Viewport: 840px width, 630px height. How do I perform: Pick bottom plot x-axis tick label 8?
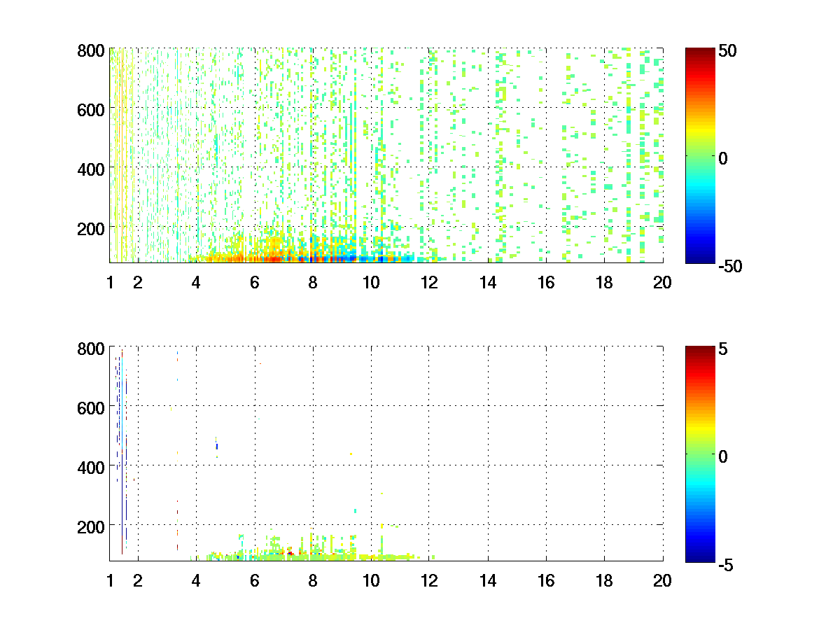pyautogui.click(x=313, y=581)
